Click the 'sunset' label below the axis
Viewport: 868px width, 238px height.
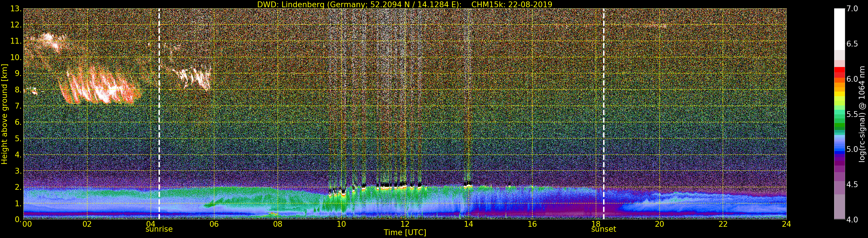point(603,229)
